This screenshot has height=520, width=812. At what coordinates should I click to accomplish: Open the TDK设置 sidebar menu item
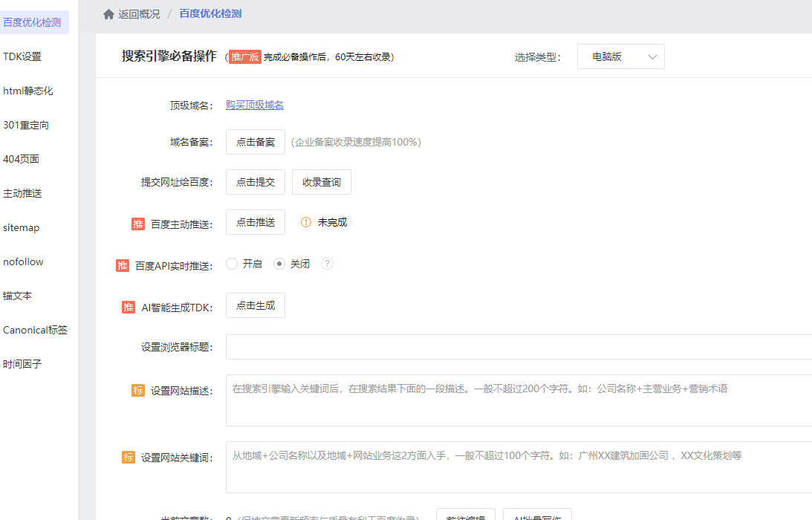22,56
